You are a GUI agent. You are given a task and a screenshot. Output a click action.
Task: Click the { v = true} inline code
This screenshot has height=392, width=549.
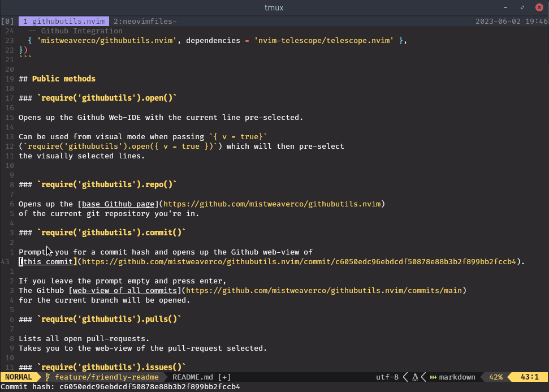click(x=238, y=137)
